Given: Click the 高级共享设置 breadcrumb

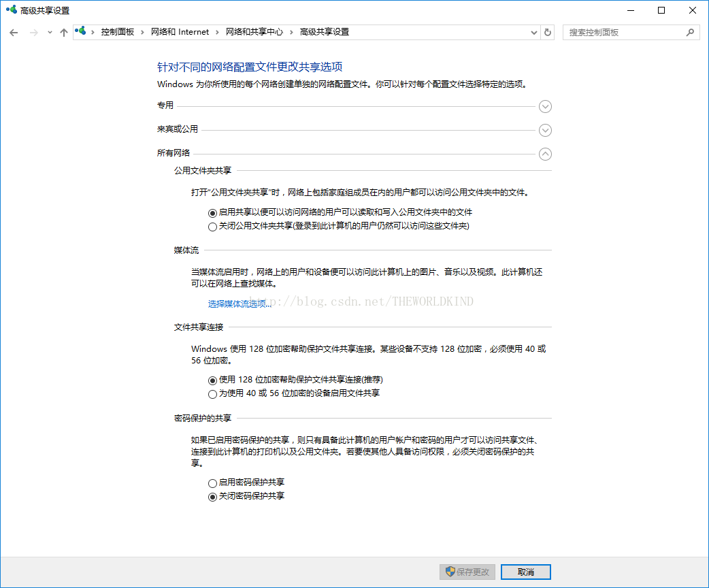Looking at the screenshot, I should pyautogui.click(x=325, y=32).
